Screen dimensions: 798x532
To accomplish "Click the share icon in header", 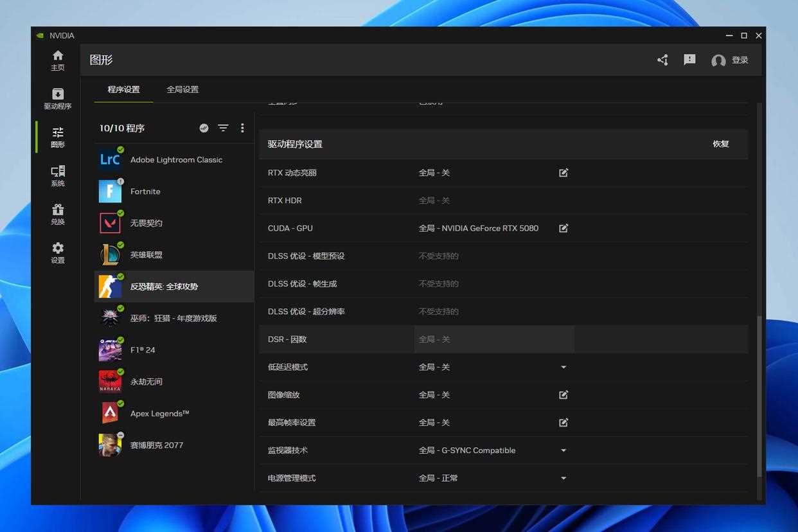I will [663, 60].
